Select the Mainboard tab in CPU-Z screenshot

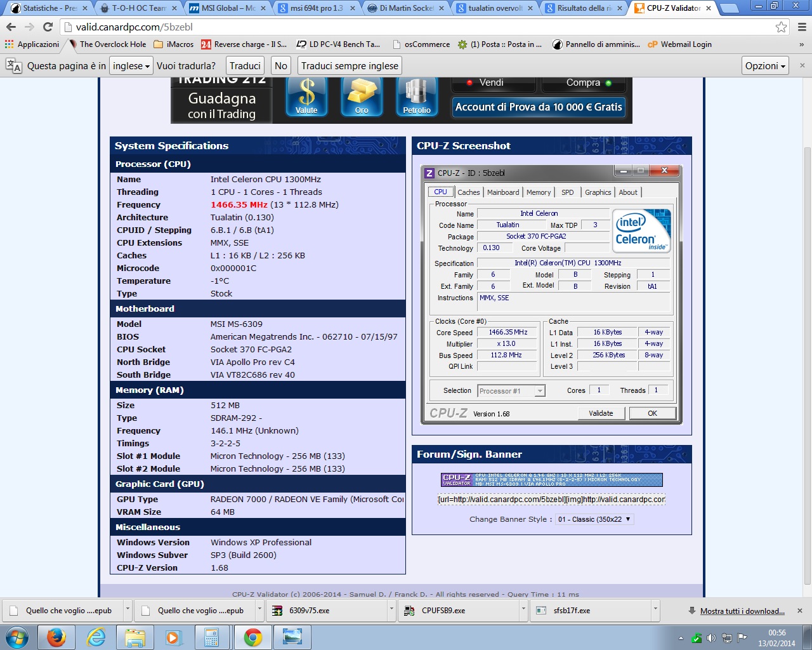coord(503,192)
